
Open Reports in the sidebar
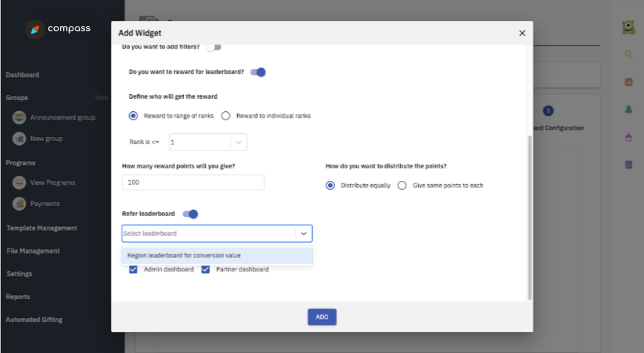18,297
